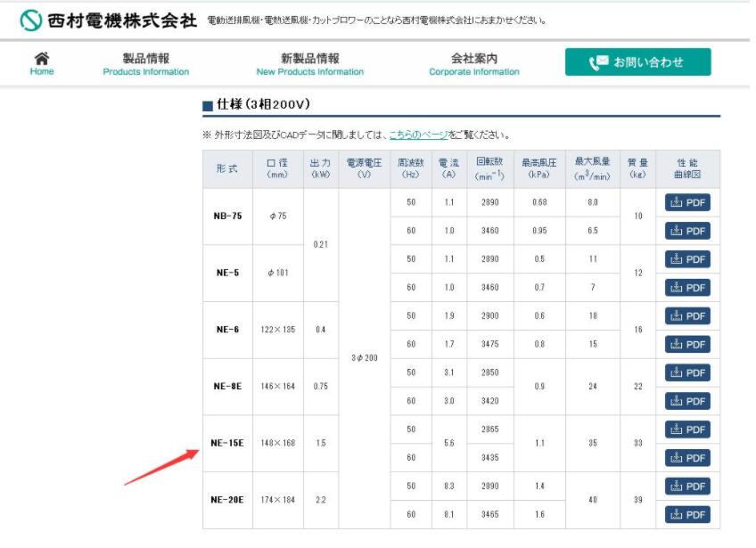756x548 pixels.
Task: Download the NE-8E 60Hz PDF
Action: coord(687,401)
